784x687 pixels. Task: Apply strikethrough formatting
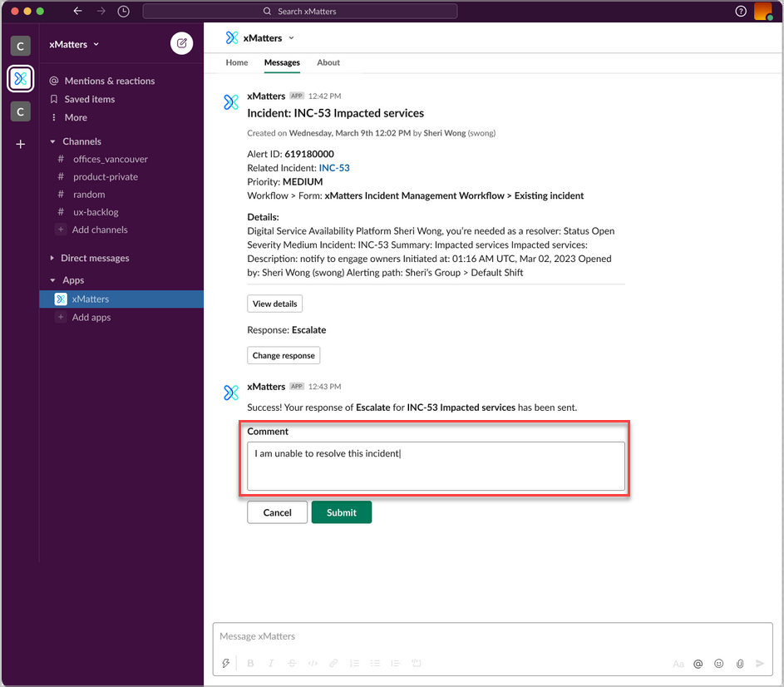(292, 664)
